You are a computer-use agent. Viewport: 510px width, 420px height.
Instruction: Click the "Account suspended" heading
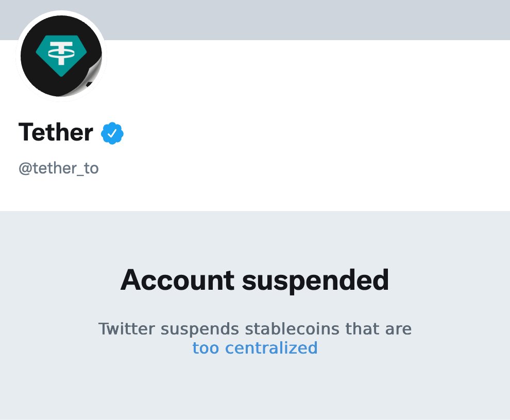point(255,281)
